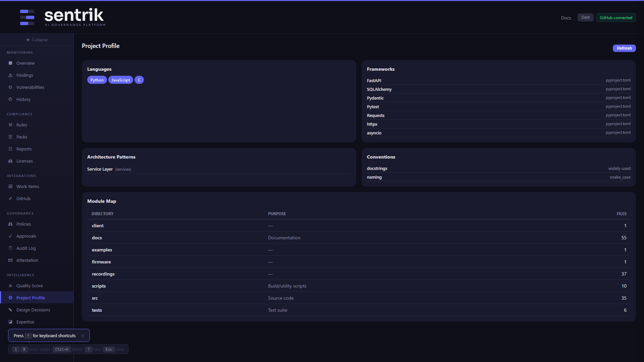Select Policies in the Governance section
Image resolution: width=644 pixels, height=362 pixels.
pos(23,224)
